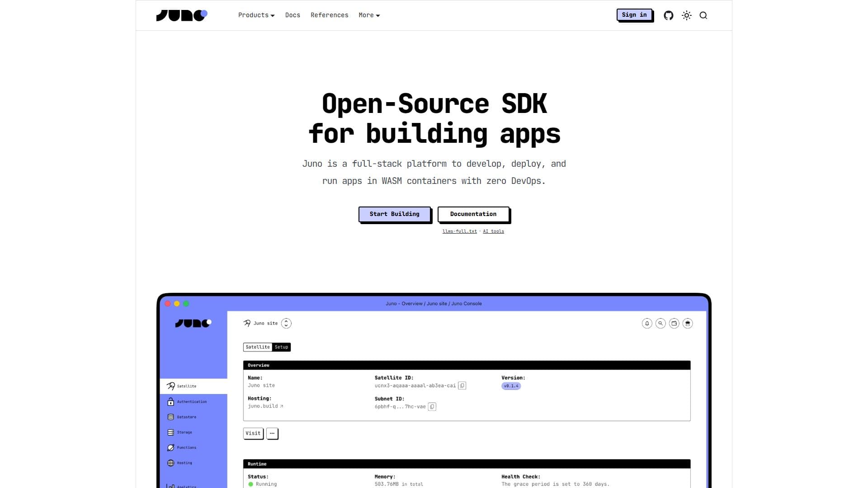Click the red window close dot
This screenshot has height=488, width=868.
point(168,304)
